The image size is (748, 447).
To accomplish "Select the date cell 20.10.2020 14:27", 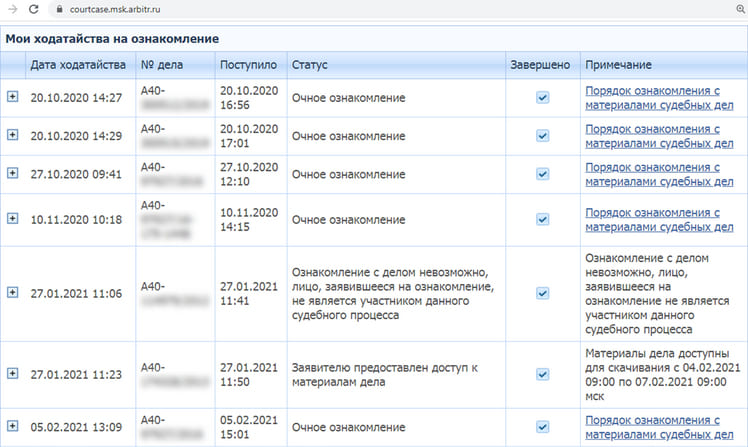I will pyautogui.click(x=76, y=98).
